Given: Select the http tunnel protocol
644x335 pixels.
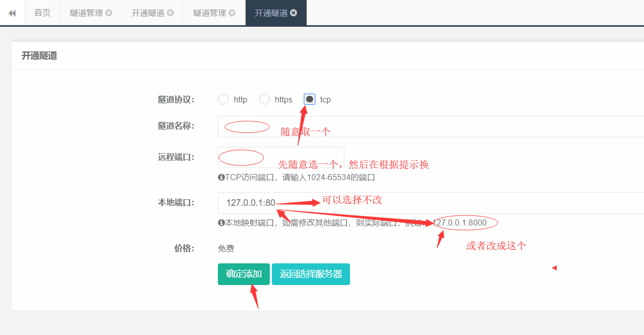Looking at the screenshot, I should click(x=223, y=99).
